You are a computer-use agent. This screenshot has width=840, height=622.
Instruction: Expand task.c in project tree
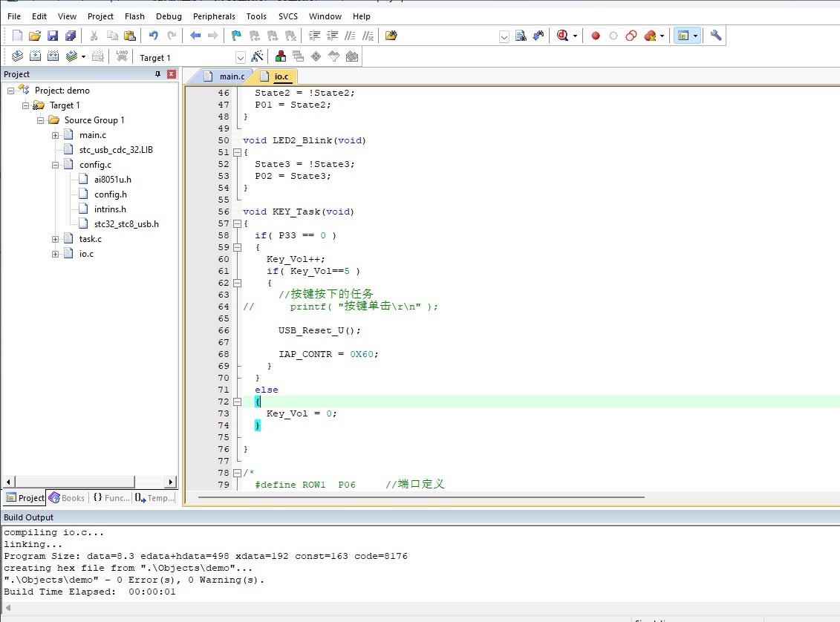(55, 239)
